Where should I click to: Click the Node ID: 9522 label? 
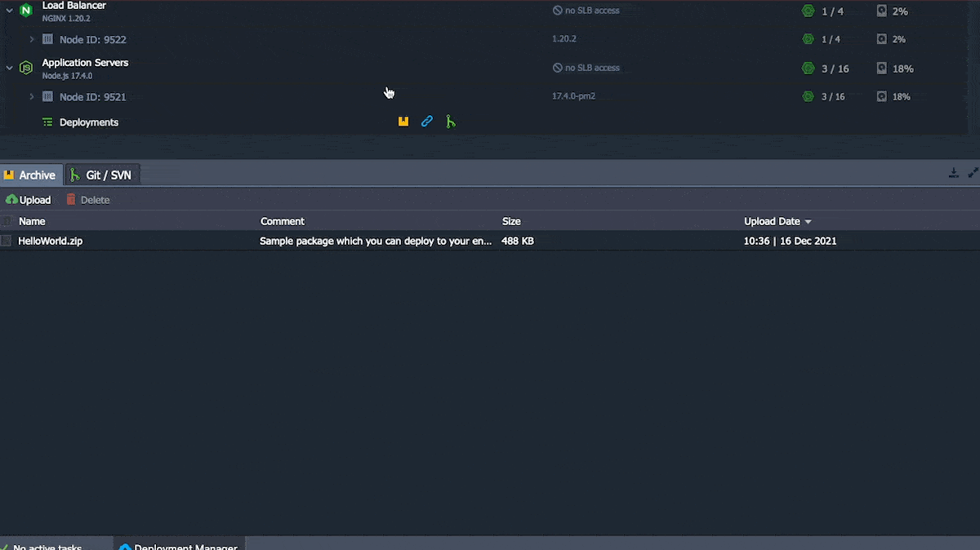pos(92,39)
